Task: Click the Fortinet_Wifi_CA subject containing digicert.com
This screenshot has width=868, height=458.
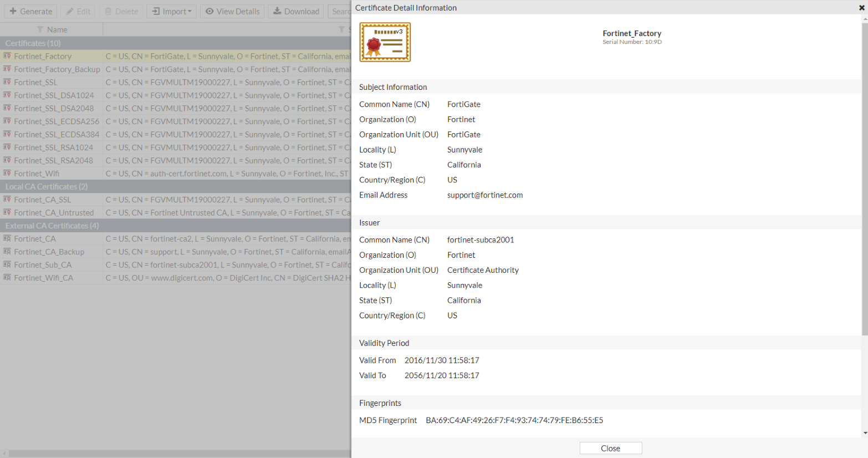Action: pos(228,278)
